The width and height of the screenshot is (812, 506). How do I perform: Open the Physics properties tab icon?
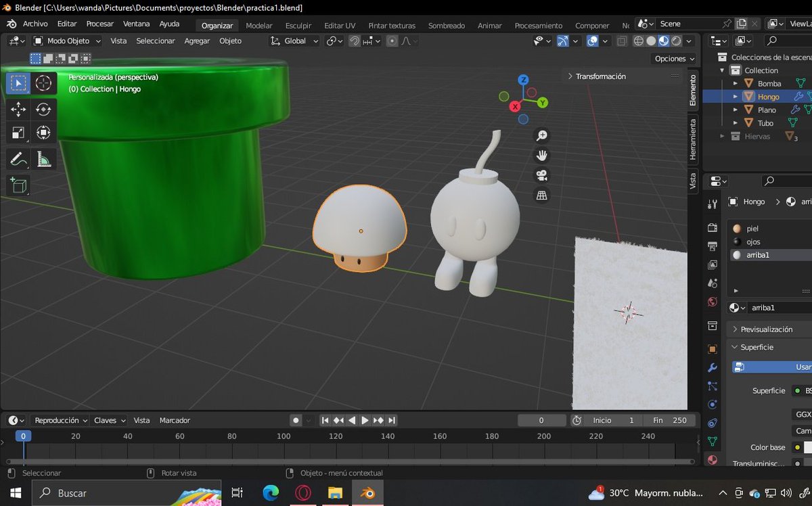point(712,405)
